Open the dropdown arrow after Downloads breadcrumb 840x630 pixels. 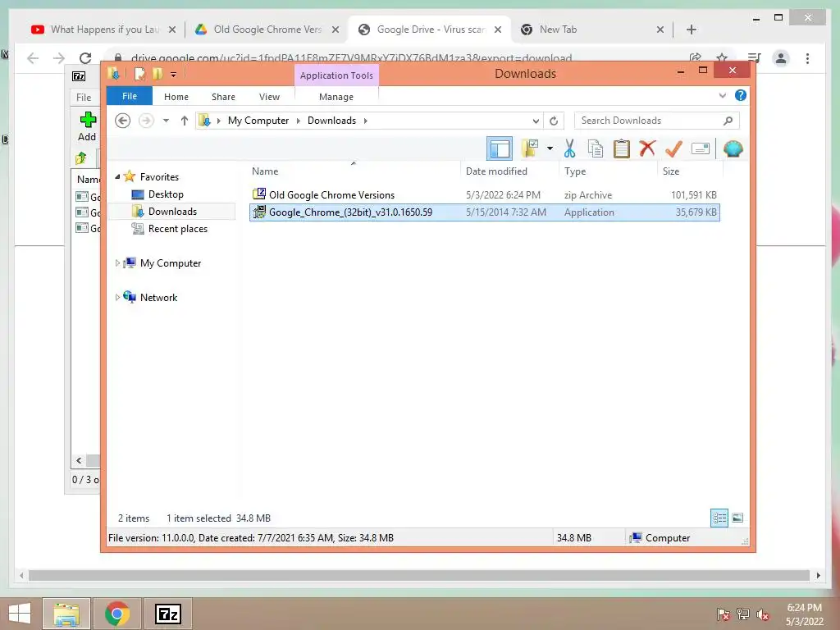pyautogui.click(x=365, y=121)
